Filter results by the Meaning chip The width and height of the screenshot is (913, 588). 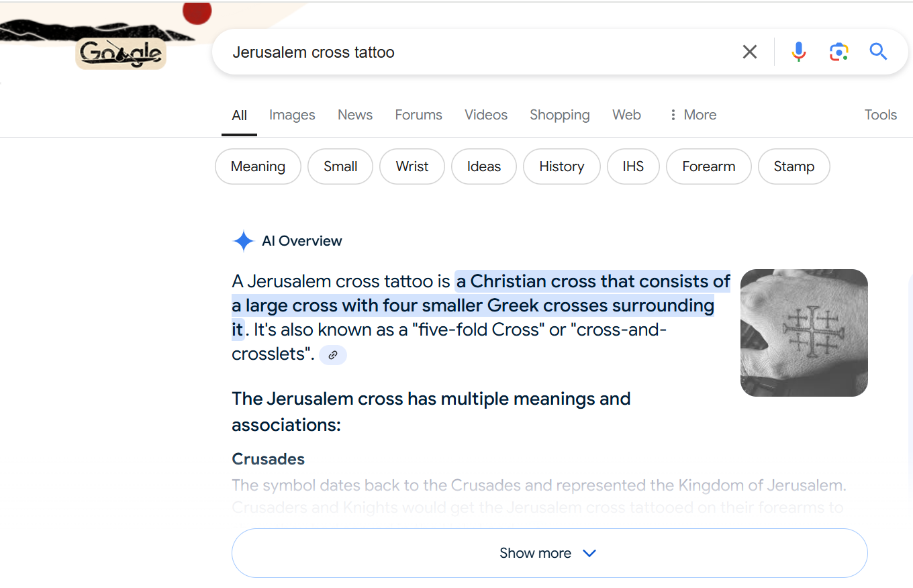point(258,166)
